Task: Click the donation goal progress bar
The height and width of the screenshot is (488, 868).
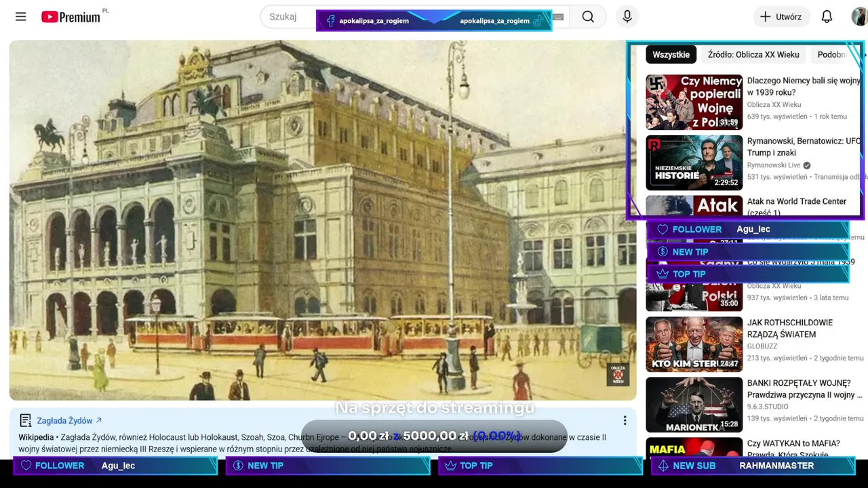Action: tap(434, 436)
